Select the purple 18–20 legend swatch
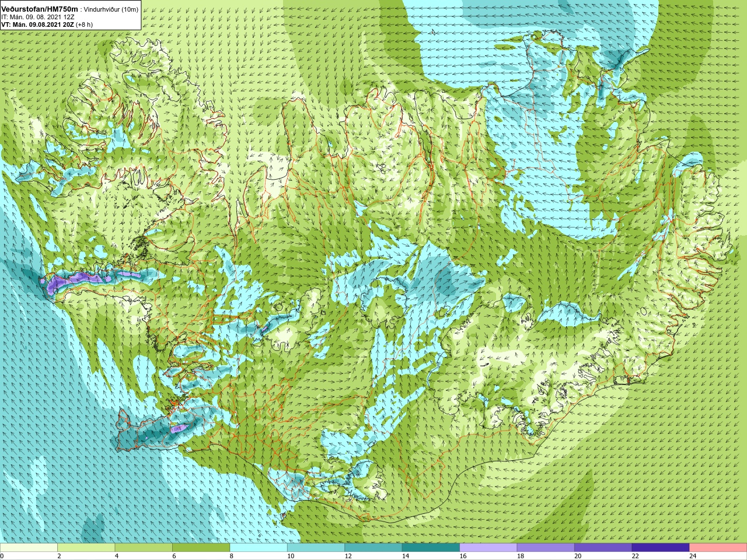Viewport: 747px width, 560px height. click(x=546, y=548)
